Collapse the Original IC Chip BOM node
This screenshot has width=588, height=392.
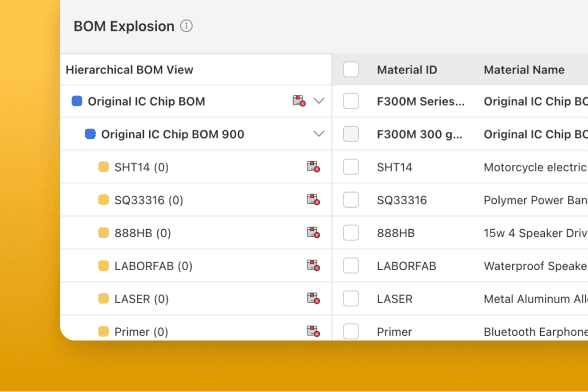pyautogui.click(x=319, y=101)
